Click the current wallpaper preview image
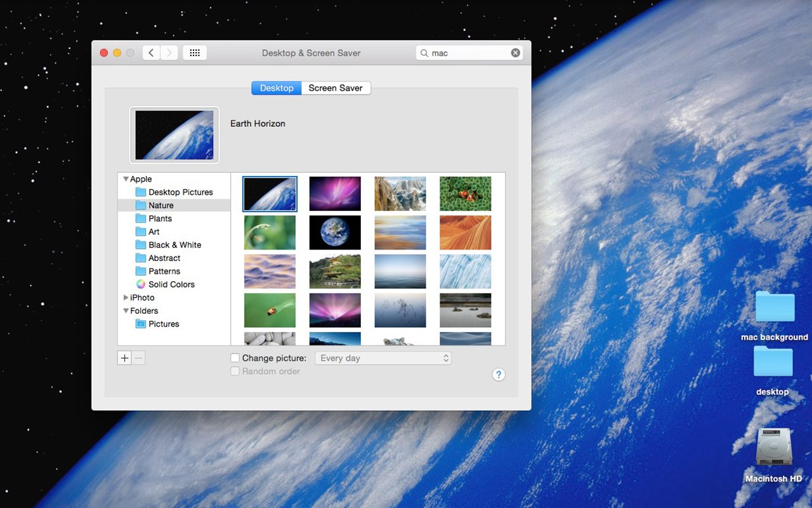 [x=174, y=135]
